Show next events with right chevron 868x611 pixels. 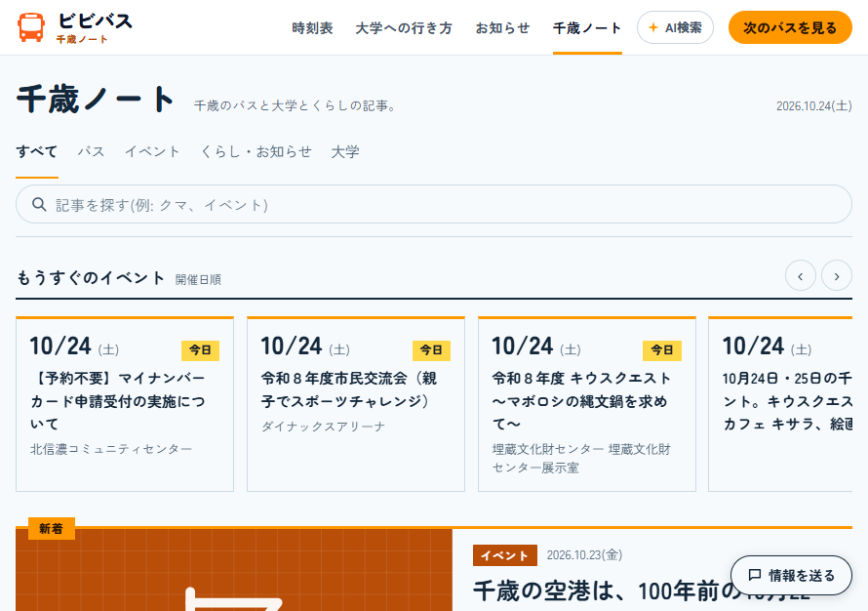pyautogui.click(x=837, y=275)
